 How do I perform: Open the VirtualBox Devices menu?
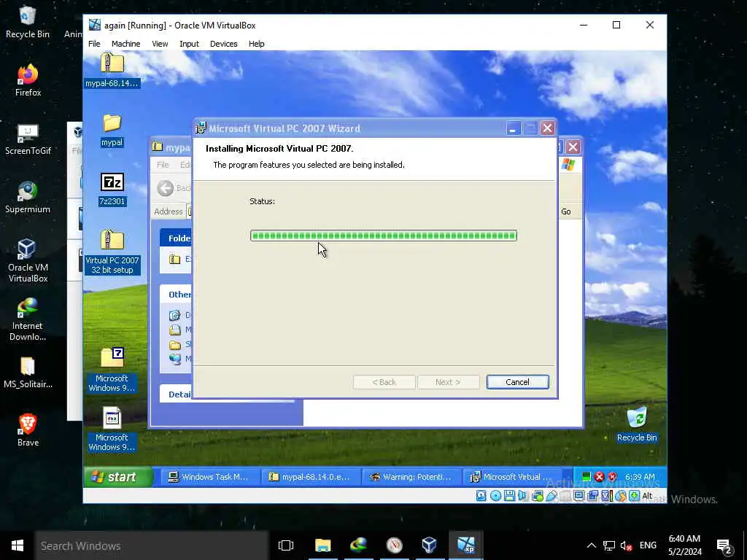pos(223,44)
